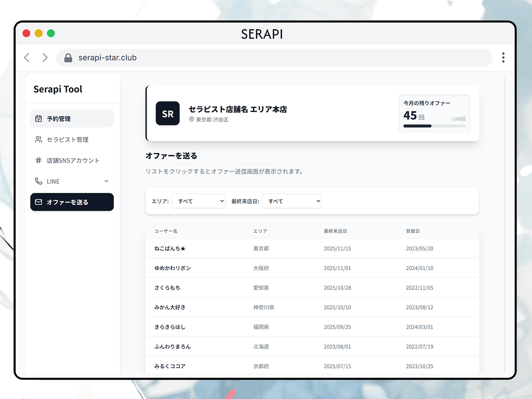Click last visit date 2025/11/01
The height and width of the screenshot is (399, 532).
click(x=337, y=268)
